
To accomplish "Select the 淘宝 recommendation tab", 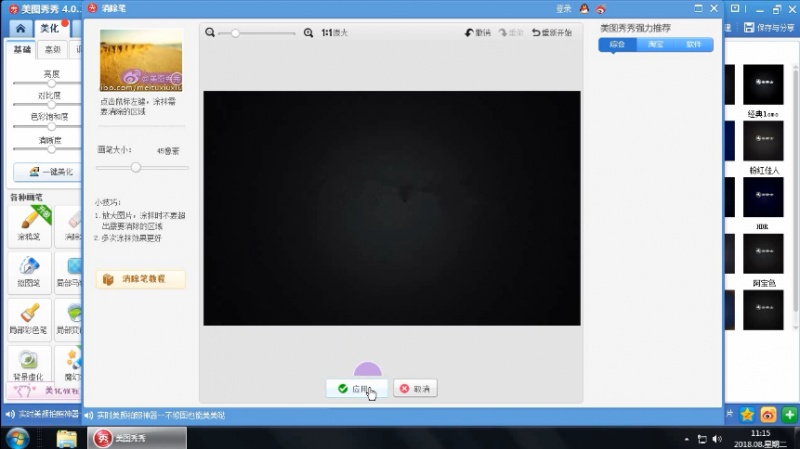I will pos(656,44).
